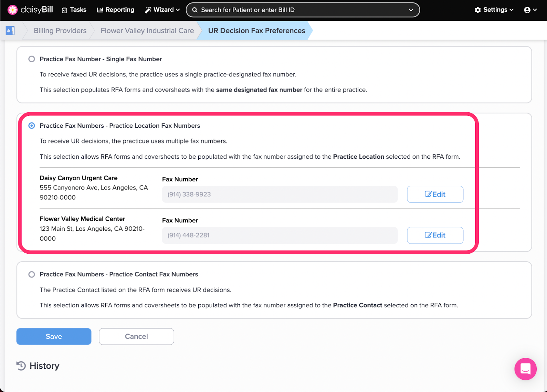
Task: Open the Reporting menu
Action: 116,10
